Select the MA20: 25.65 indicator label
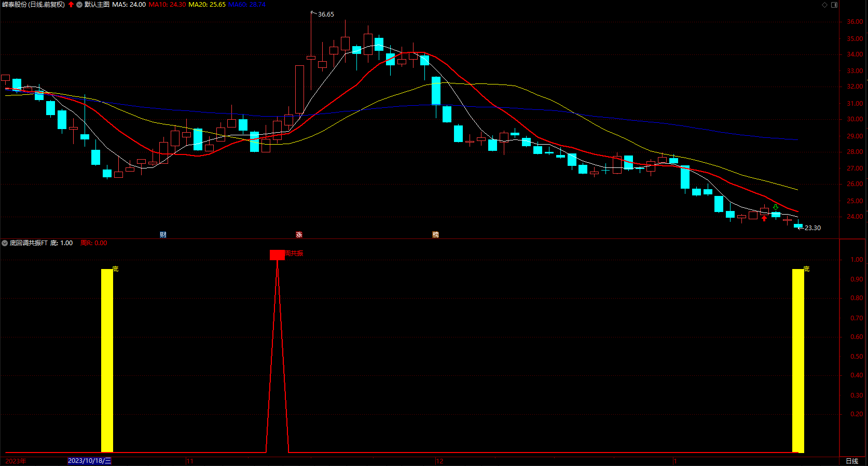 pos(207,5)
